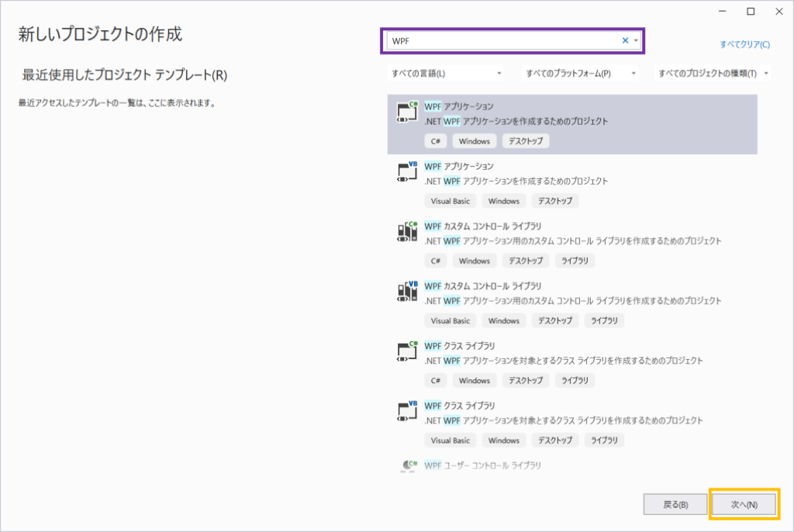This screenshot has height=532, width=794.
Task: Click the C# WPF クラス ライブラリ icon
Action: (x=407, y=351)
